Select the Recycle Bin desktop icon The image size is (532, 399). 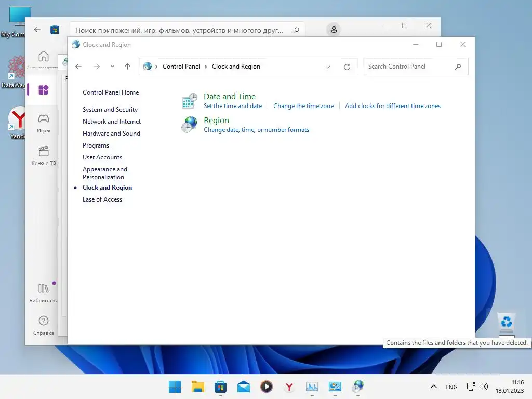[507, 323]
